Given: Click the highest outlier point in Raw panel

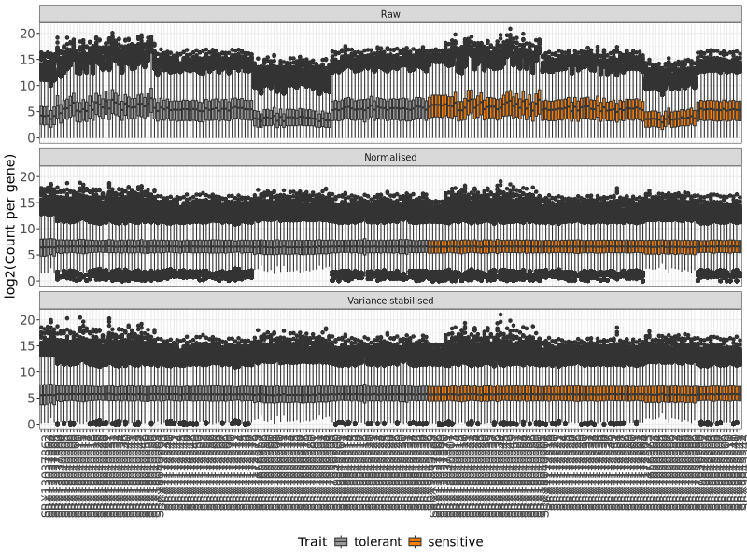Looking at the screenshot, I should click(509, 29).
